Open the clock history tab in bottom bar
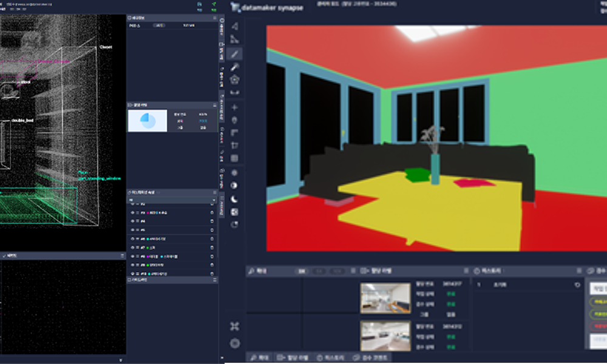Viewport: 607px width, 364px height. tap(331, 357)
